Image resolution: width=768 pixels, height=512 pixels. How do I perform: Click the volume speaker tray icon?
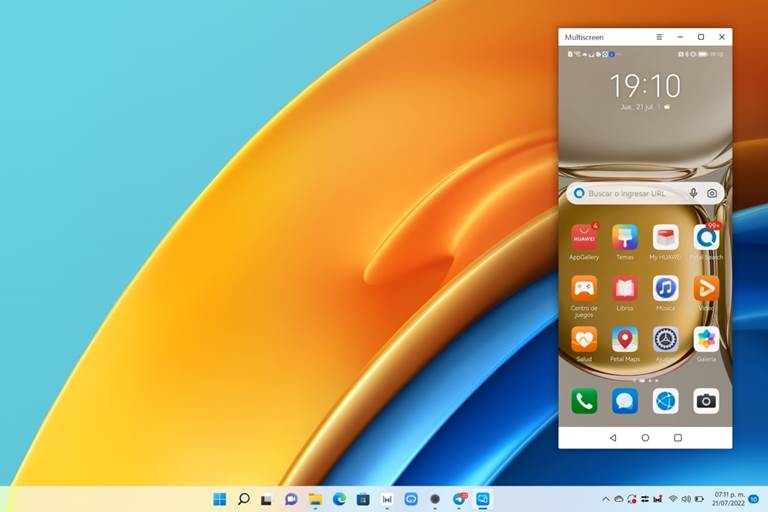686,499
